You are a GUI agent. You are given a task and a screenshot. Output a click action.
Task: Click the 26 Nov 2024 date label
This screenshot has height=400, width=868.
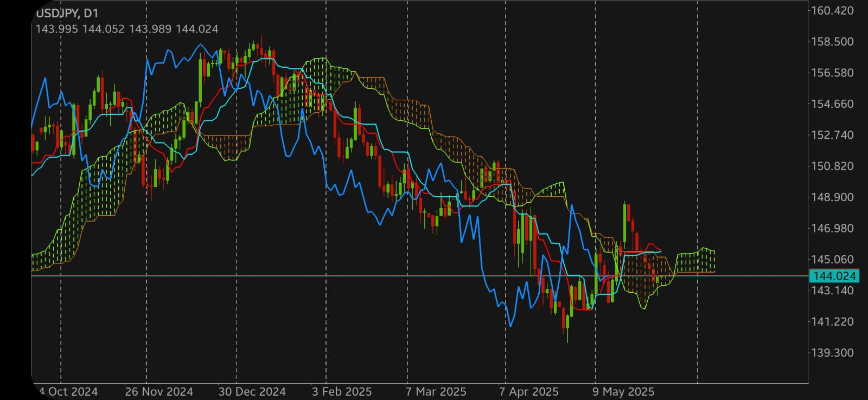[x=159, y=391]
